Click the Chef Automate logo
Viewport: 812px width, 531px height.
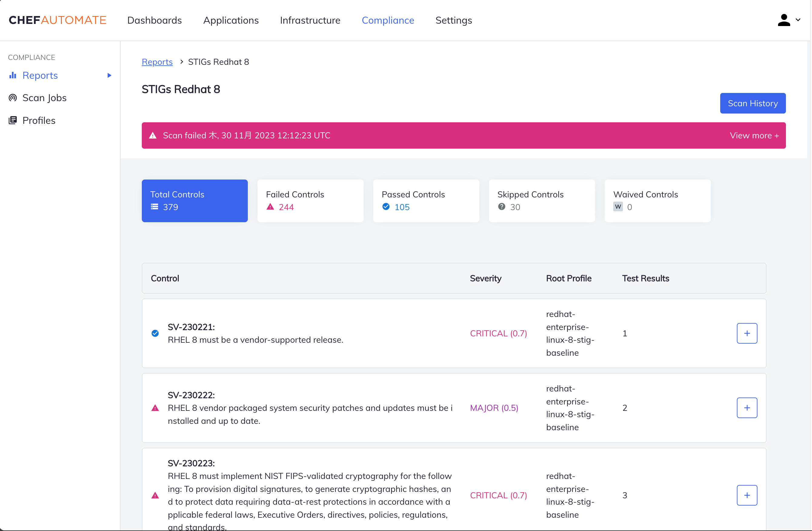(57, 20)
